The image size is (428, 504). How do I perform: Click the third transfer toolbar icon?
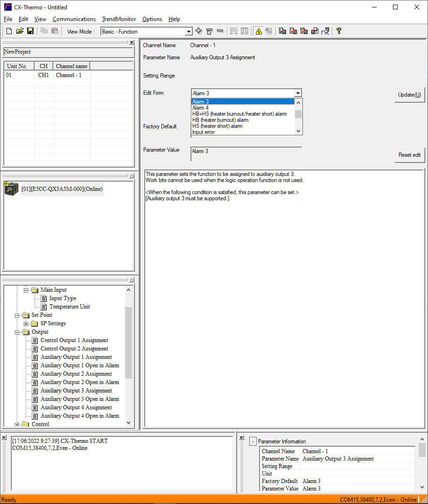[x=304, y=31]
